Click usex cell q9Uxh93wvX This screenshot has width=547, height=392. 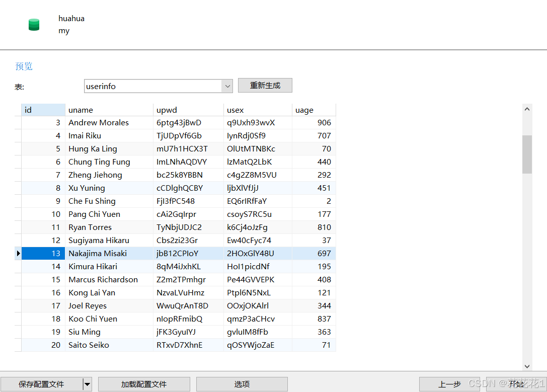pyautogui.click(x=258, y=123)
